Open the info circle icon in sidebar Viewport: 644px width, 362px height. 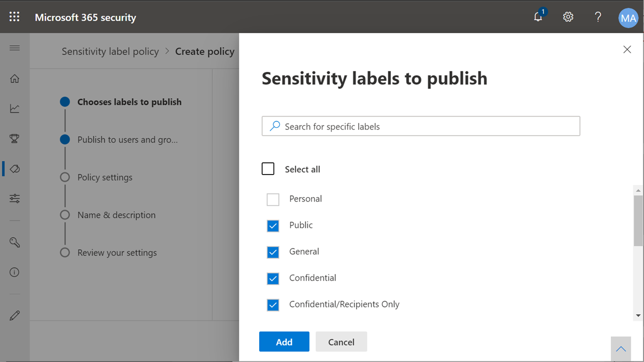15,272
